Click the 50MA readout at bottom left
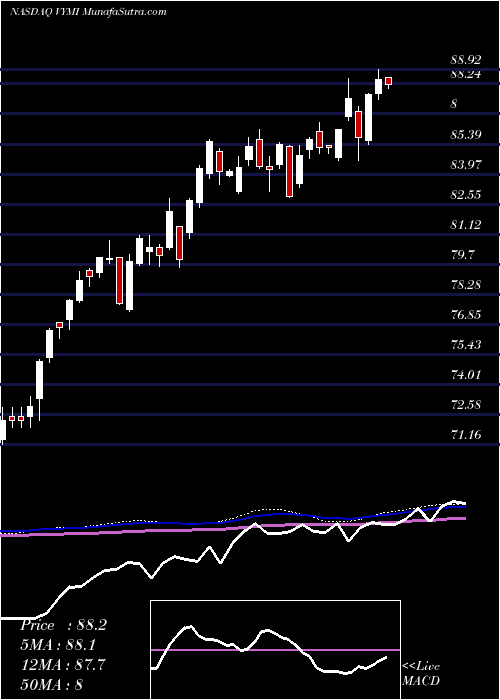The width and height of the screenshot is (500, 700). [x=52, y=684]
